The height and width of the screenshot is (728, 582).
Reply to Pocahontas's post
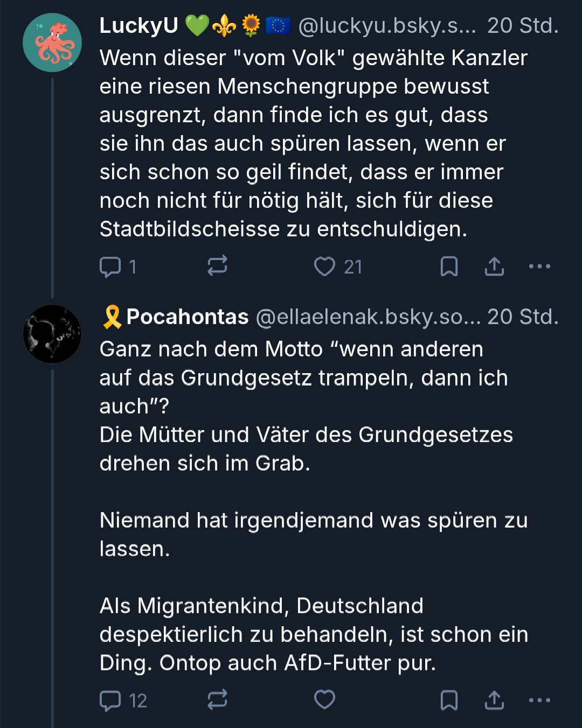[110, 701]
